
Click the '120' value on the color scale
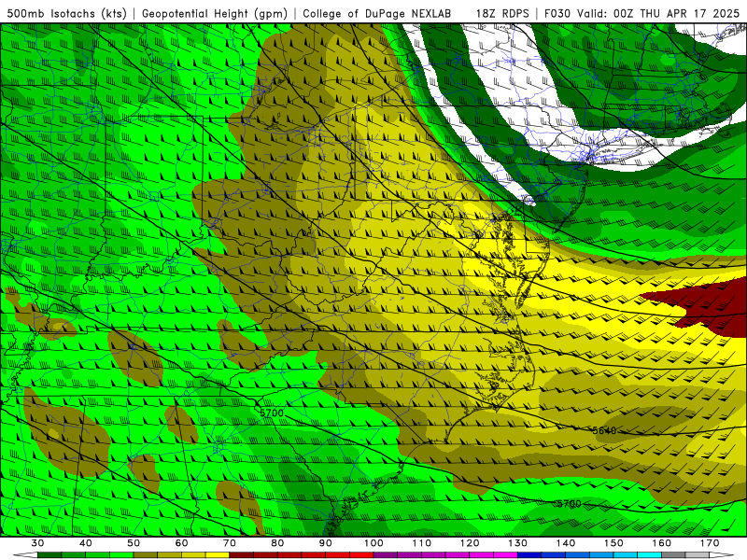(x=470, y=543)
